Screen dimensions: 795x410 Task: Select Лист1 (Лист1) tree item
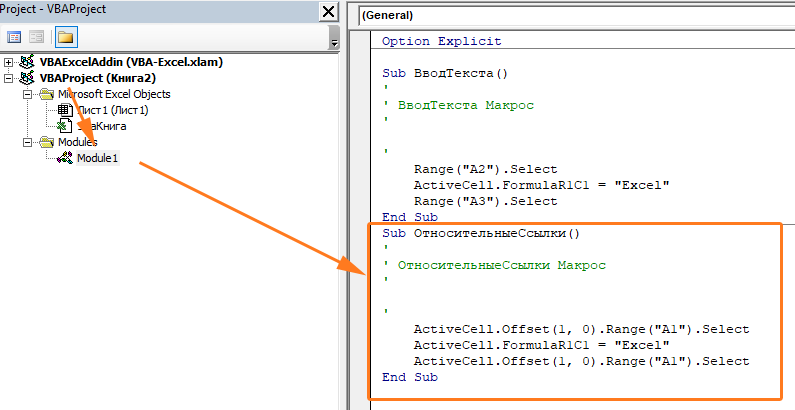(x=113, y=110)
